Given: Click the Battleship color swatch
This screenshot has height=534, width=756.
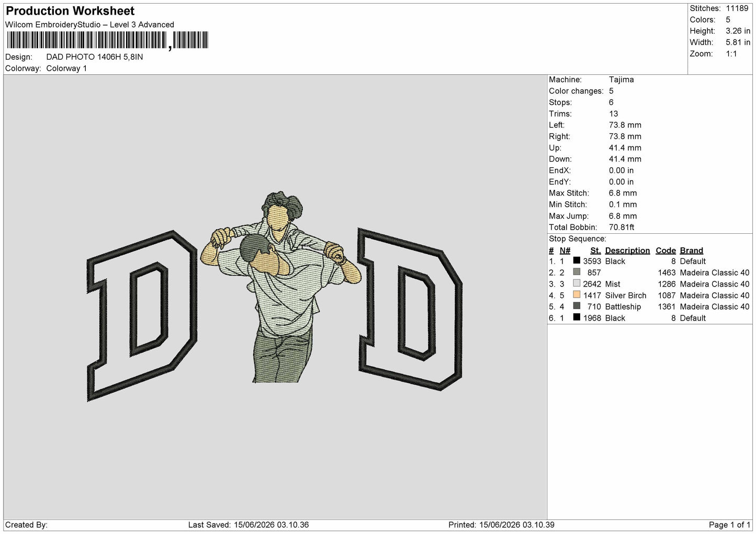Looking at the screenshot, I should click(577, 306).
